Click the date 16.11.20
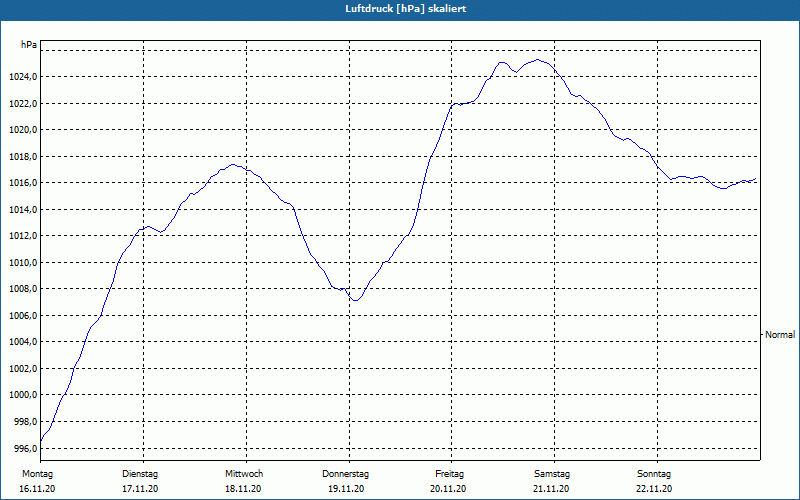The image size is (800, 500). [x=37, y=489]
